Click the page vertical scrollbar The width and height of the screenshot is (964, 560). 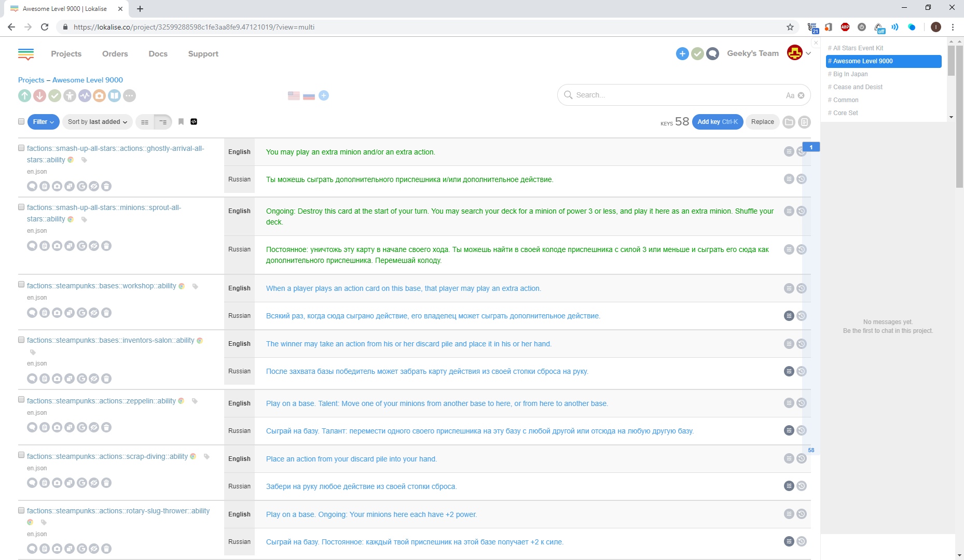click(x=959, y=117)
